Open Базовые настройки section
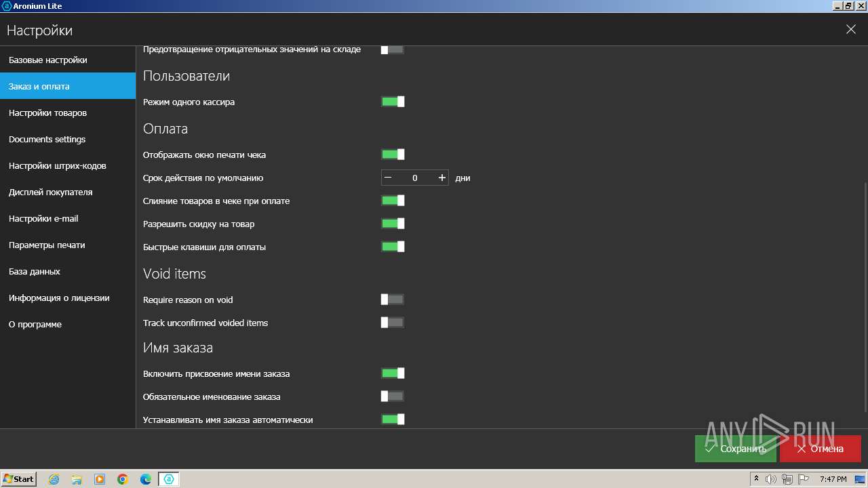The height and width of the screenshot is (488, 868). [68, 60]
